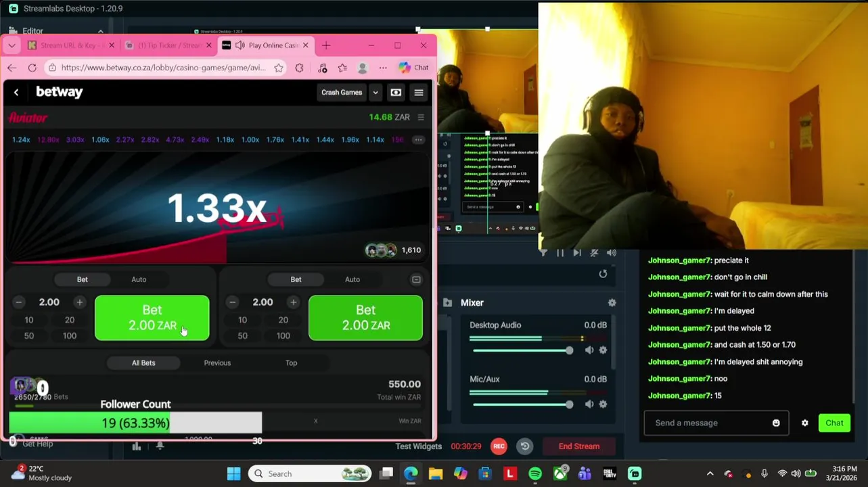
Task: Increase the right bet amount
Action: (293, 302)
